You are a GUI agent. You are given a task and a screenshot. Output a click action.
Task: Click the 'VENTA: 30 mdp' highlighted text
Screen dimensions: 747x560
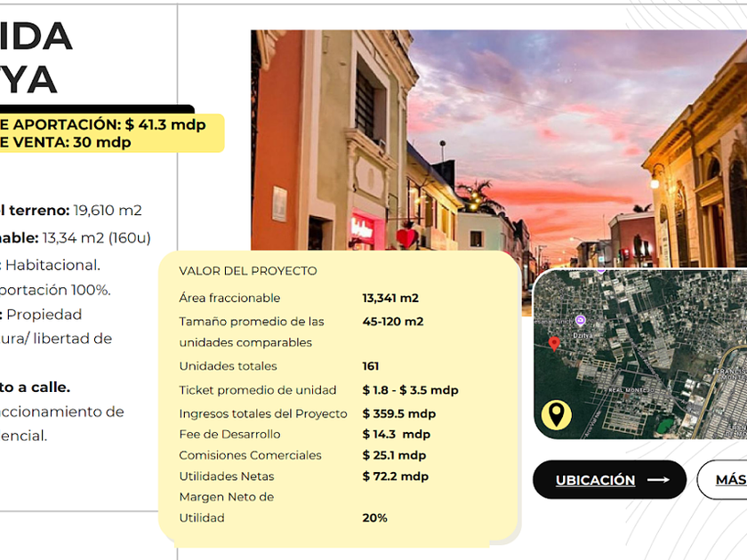tap(72, 142)
